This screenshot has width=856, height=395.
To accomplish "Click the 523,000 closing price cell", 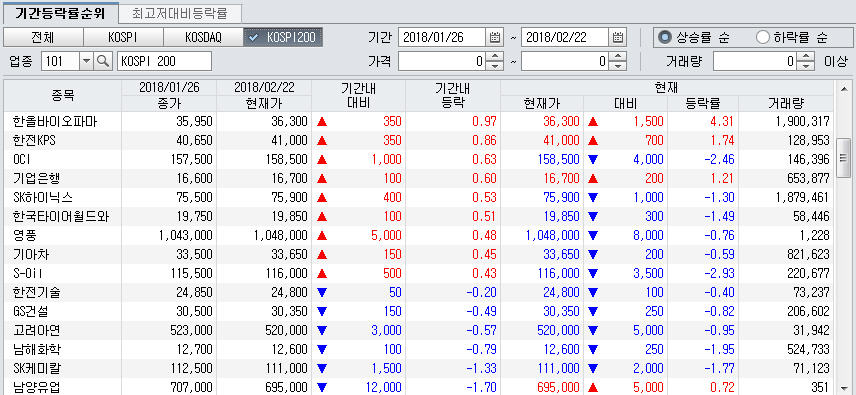I will pyautogui.click(x=169, y=330).
